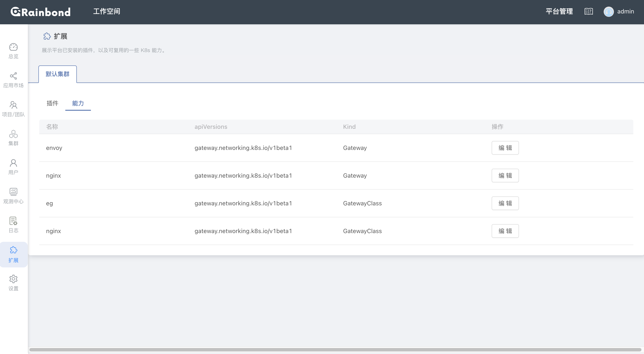This screenshot has height=354, width=644.
Task: Switch to the 能力 tab
Action: tap(78, 103)
